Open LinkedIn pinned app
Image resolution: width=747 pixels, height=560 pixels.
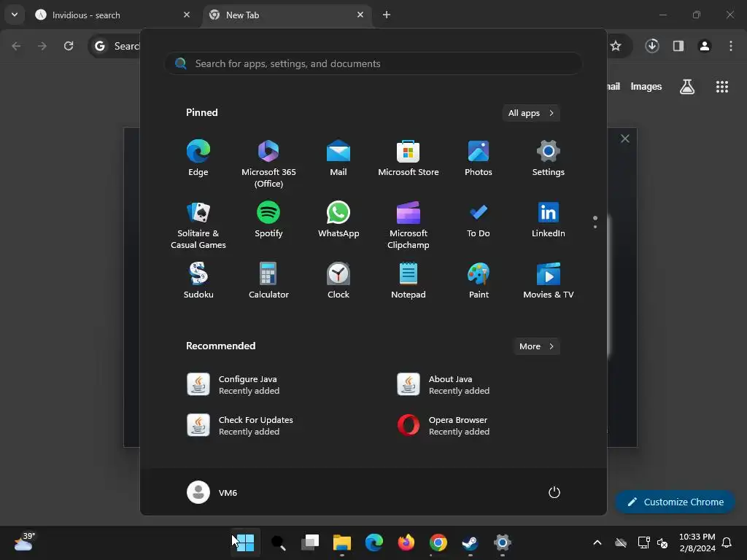coord(549,219)
